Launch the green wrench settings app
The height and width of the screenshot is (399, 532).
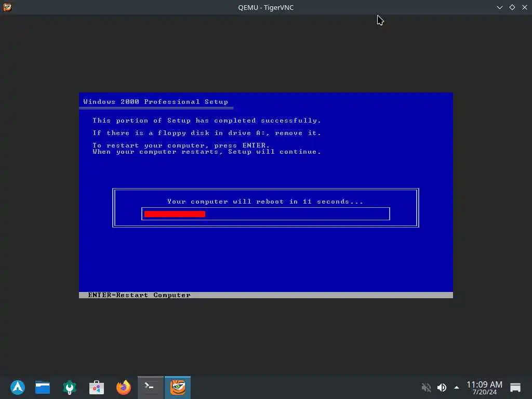click(x=70, y=387)
